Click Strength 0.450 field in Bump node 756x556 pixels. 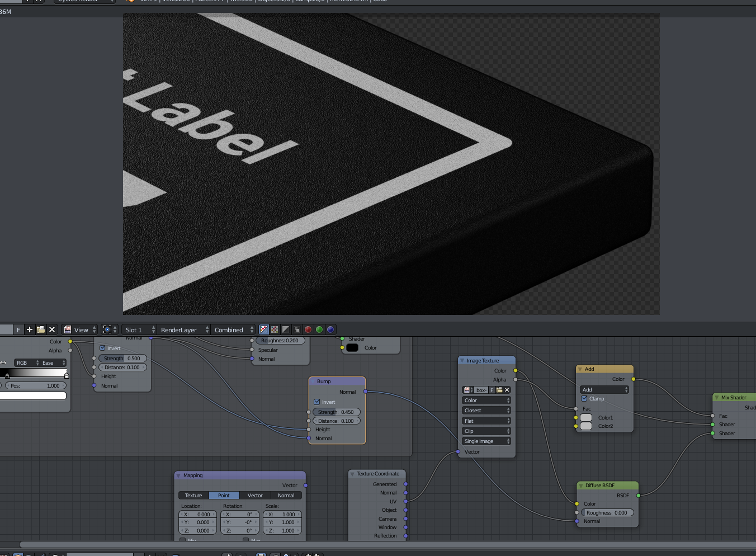(337, 412)
